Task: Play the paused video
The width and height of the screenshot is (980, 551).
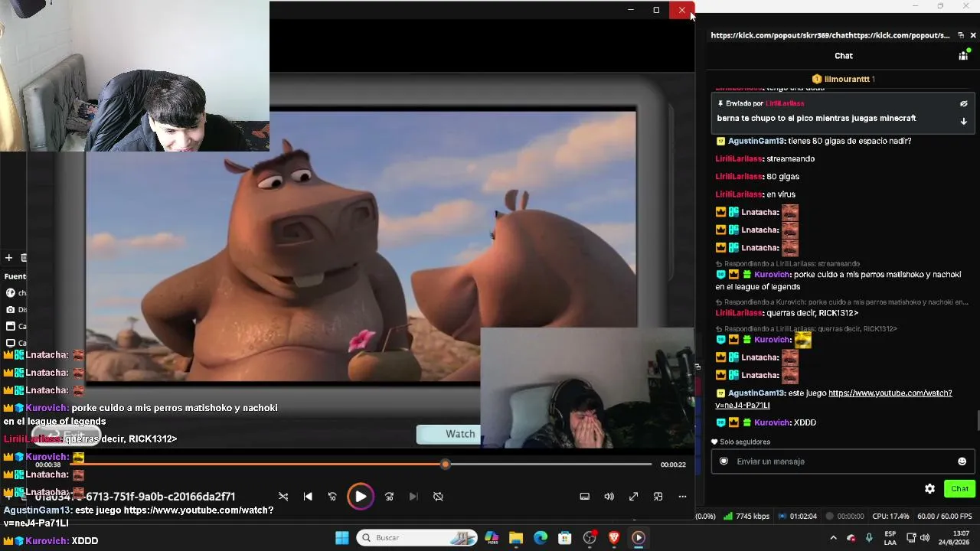Action: coord(361,497)
